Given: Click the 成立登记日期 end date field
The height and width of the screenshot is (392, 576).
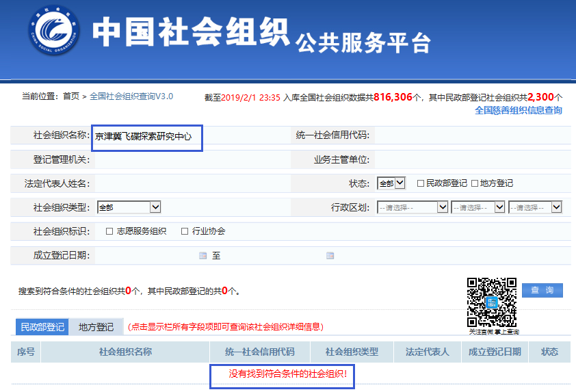Looking at the screenshot, I should coord(274,255).
